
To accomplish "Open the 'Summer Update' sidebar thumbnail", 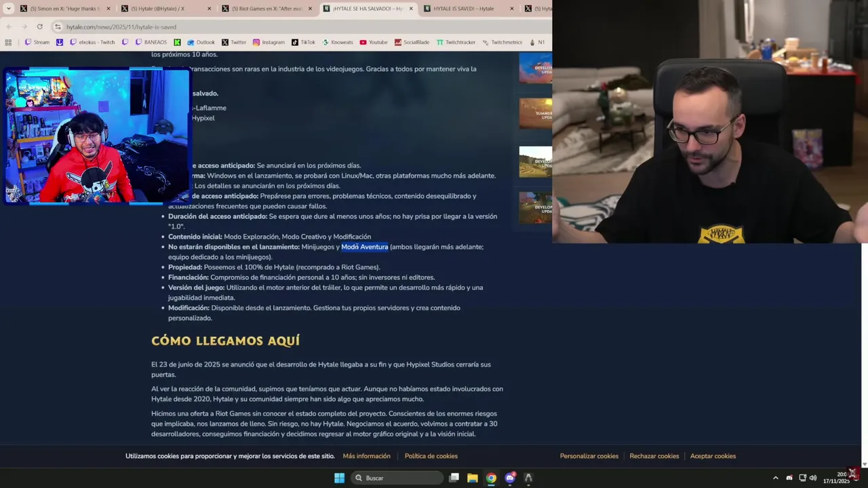I will point(536,114).
